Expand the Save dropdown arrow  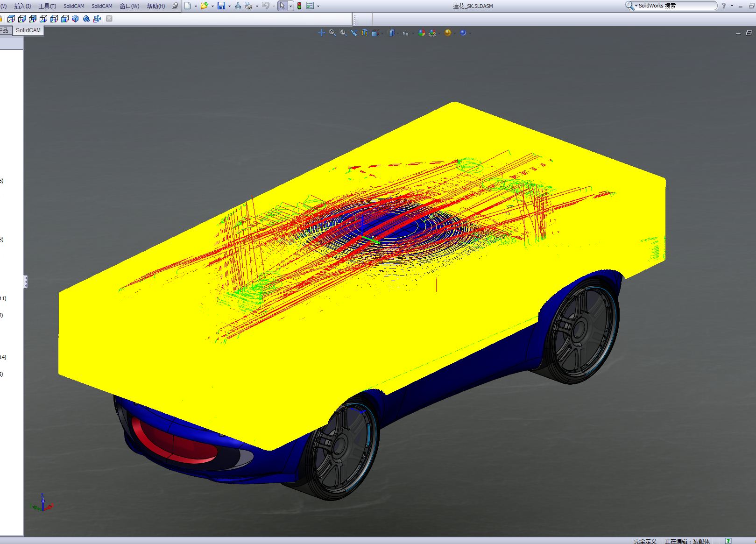229,6
